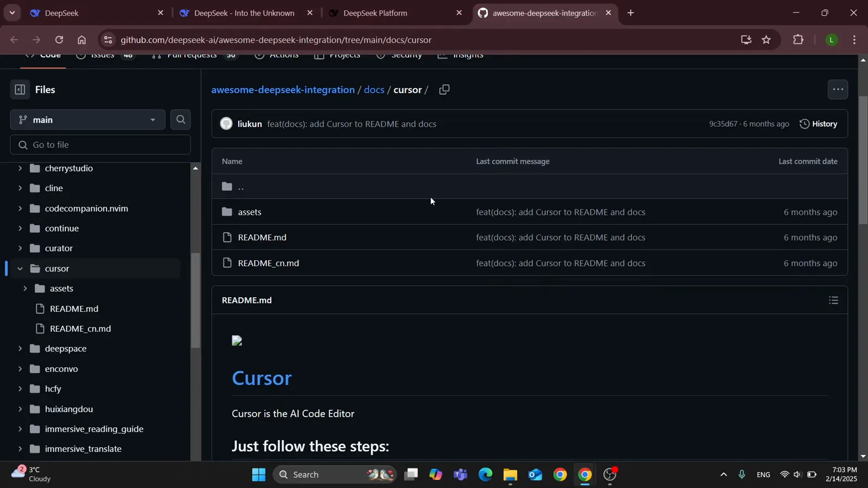This screenshot has width=868, height=488.
Task: Open Copilot from taskbar
Action: (x=436, y=475)
